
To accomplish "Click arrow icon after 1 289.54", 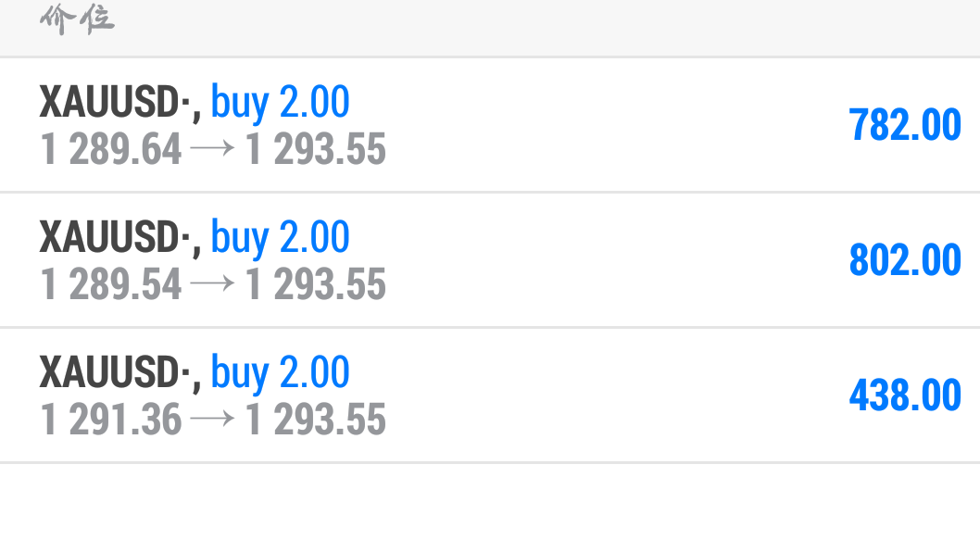I will (x=212, y=283).
